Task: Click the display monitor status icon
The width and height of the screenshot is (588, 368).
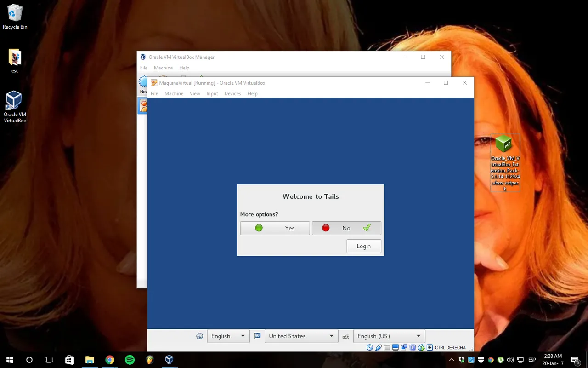Action: coord(396,347)
